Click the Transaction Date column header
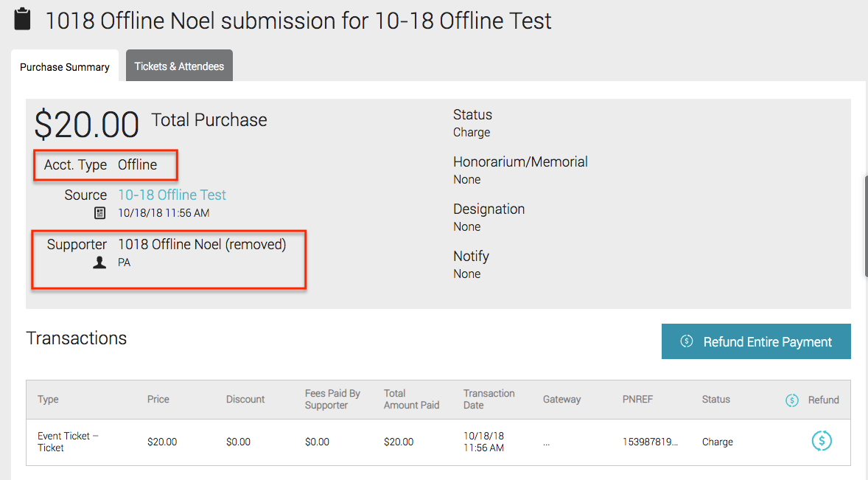This screenshot has height=480, width=868. click(489, 399)
